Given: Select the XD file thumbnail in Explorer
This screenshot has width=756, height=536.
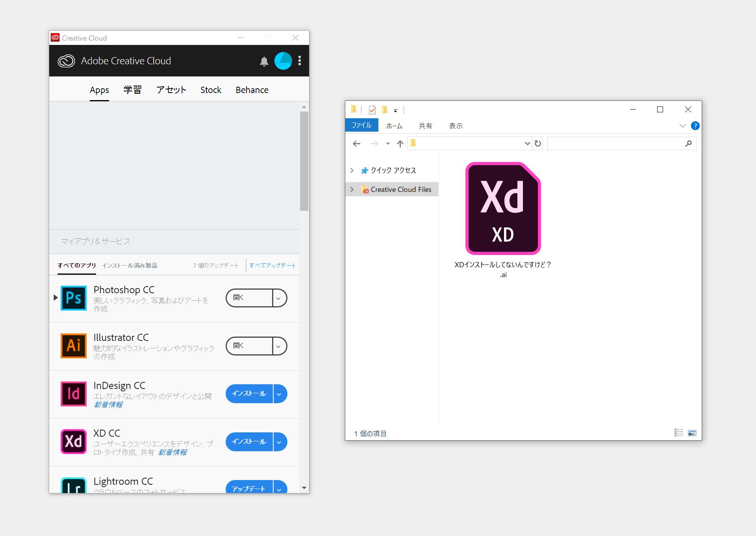Looking at the screenshot, I should point(503,208).
